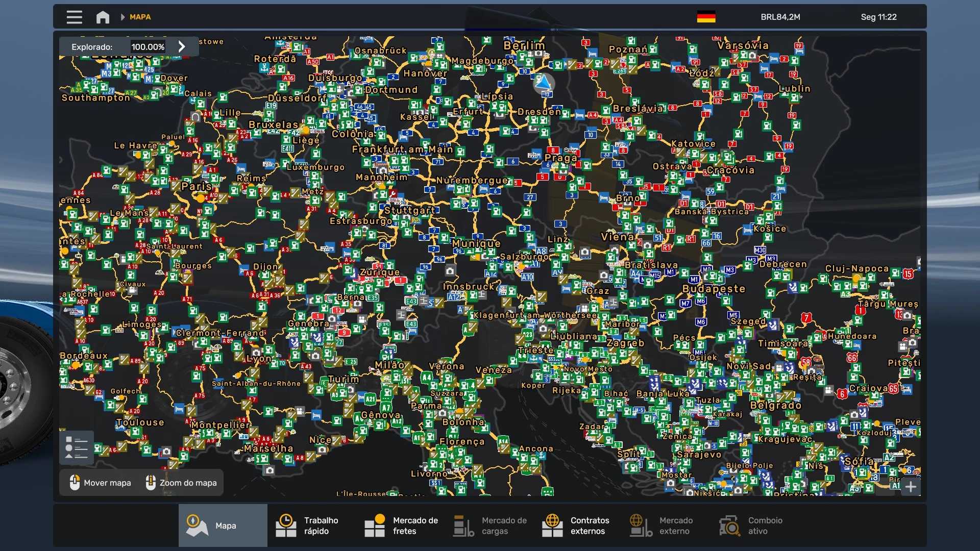Click the Zoom do mapa hint
Image resolution: width=980 pixels, height=551 pixels.
pos(181,483)
